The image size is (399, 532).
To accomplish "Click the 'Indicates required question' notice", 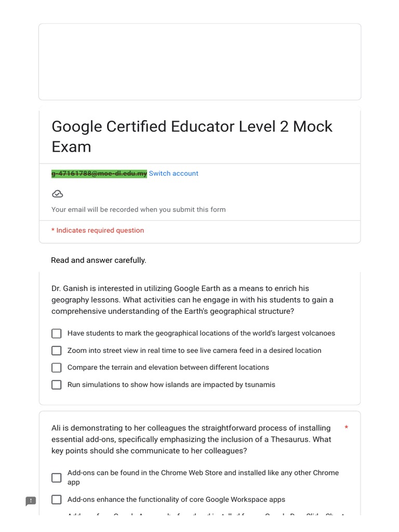I will [98, 231].
